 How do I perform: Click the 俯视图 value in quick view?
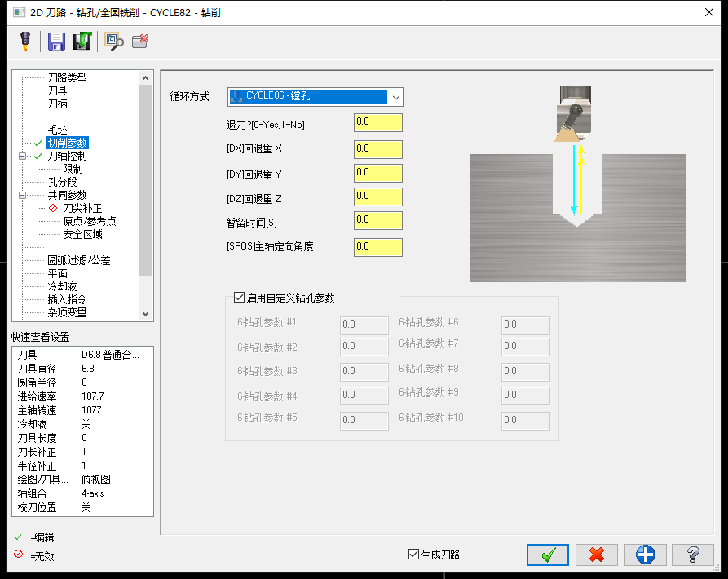[95, 480]
